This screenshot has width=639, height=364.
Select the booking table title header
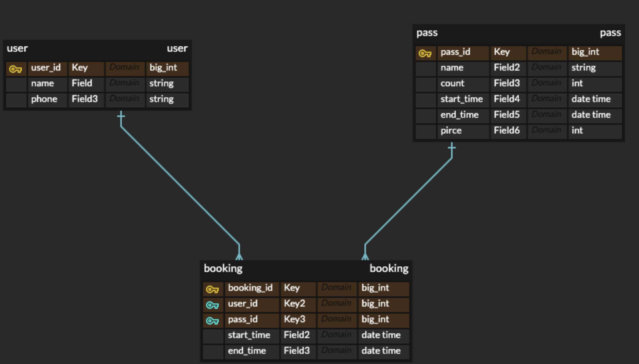click(306, 268)
